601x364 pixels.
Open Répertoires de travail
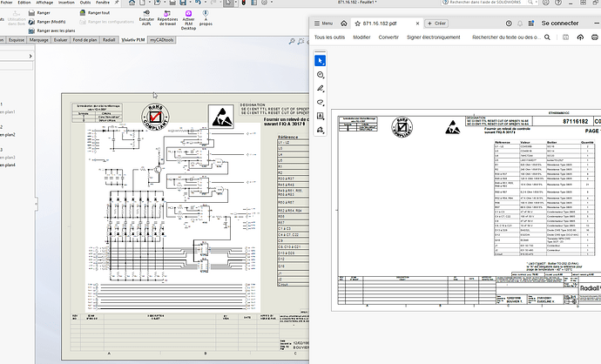167,18
